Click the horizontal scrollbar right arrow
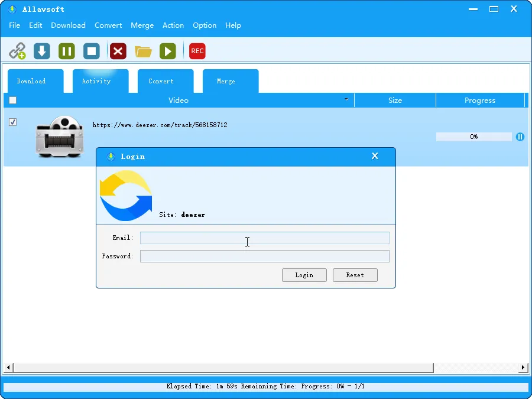The width and height of the screenshot is (532, 399). tap(524, 368)
